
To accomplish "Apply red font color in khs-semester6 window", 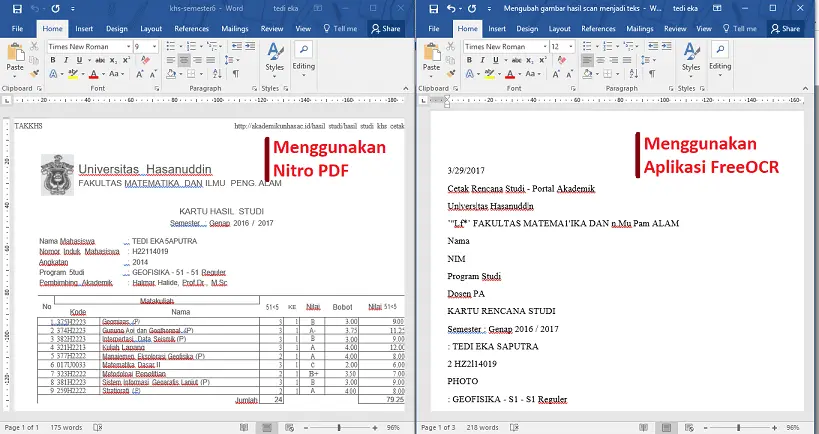I will [x=93, y=74].
